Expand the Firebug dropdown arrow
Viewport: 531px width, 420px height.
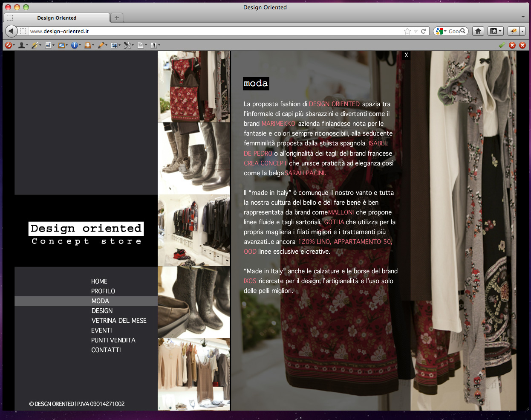(522, 31)
